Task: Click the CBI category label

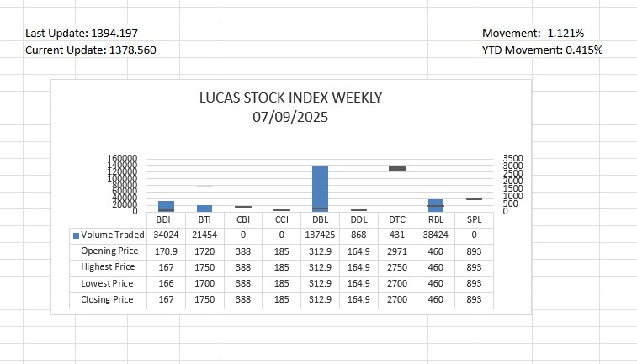Action: (x=243, y=219)
